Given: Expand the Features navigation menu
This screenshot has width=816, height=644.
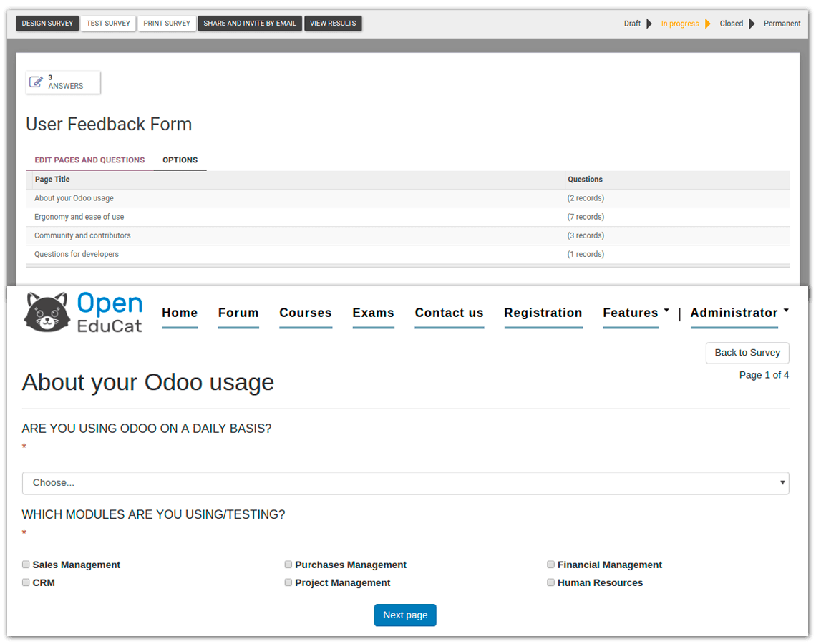Looking at the screenshot, I should point(636,313).
